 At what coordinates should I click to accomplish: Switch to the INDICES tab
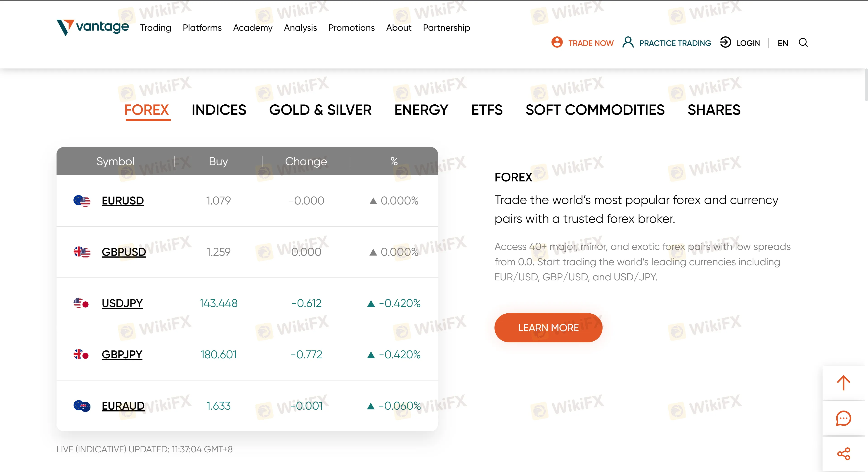(219, 110)
